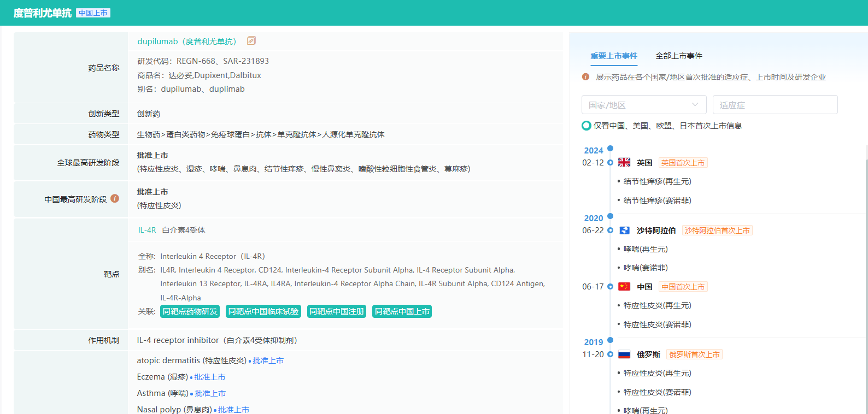Open the 国家/地区 dropdown
This screenshot has width=868, height=414.
pyautogui.click(x=644, y=105)
